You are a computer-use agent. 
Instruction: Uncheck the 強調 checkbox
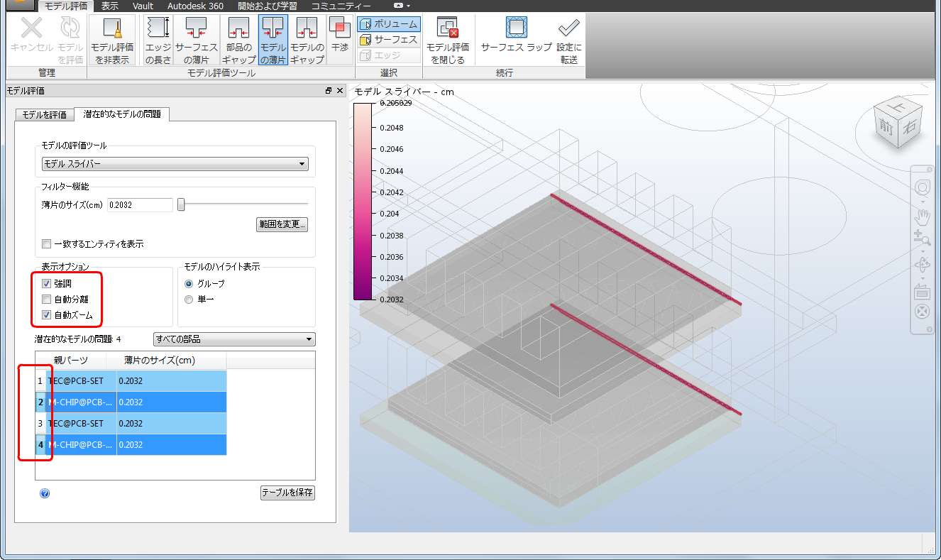tap(47, 284)
